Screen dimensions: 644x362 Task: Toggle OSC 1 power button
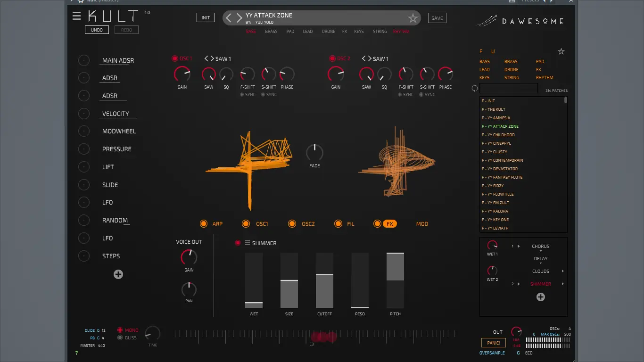click(174, 59)
